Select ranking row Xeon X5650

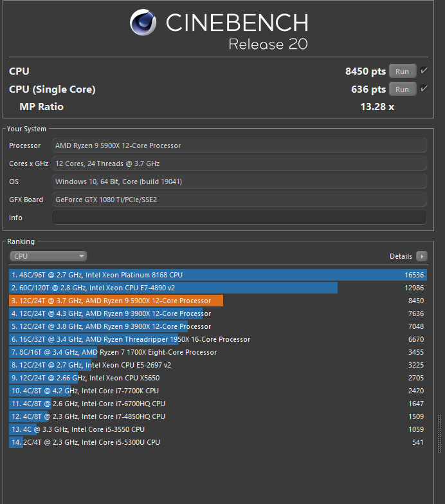pos(218,378)
